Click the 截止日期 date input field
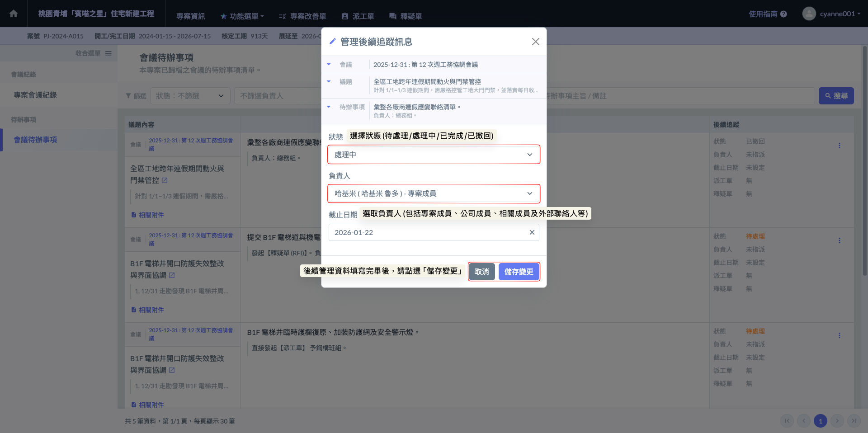868x433 pixels. pyautogui.click(x=427, y=232)
